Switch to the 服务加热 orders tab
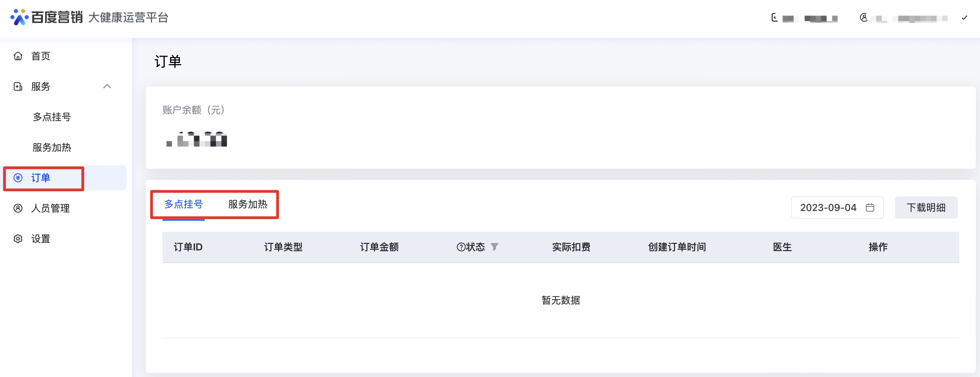Screen dimensions: 980x377 (248, 204)
